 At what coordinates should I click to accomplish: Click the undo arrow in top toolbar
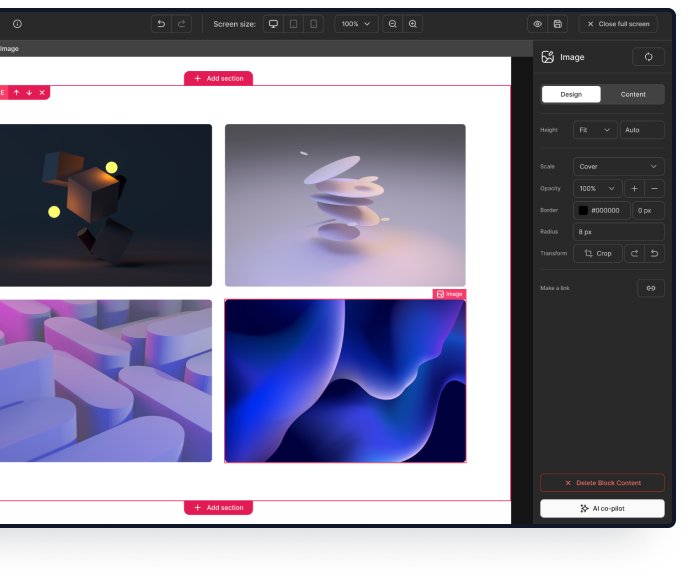click(161, 24)
